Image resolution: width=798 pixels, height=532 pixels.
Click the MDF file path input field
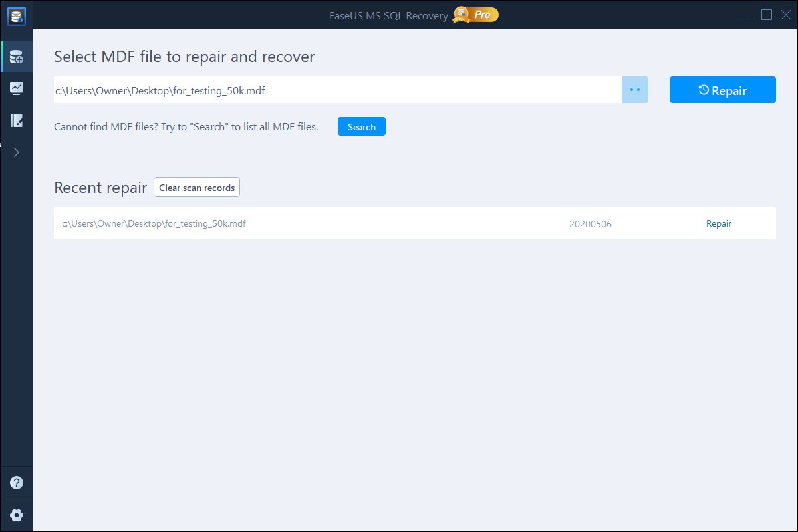[x=338, y=90]
